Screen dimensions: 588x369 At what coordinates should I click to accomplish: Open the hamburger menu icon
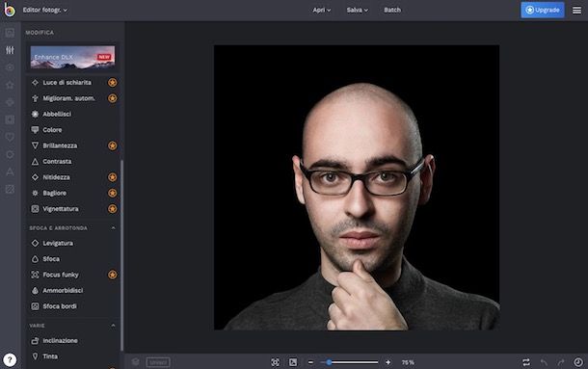click(576, 11)
